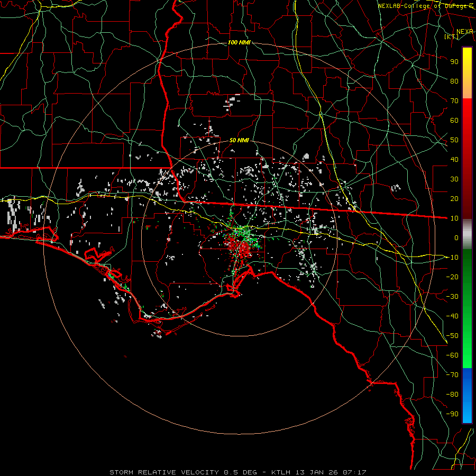Click the positive 20 scale value
Screen dimensions: 476x476
coord(454,198)
